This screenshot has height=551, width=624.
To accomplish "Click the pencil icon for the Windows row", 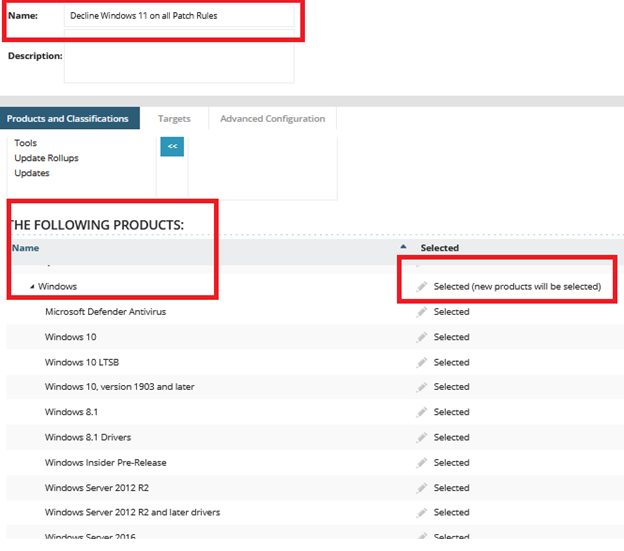I will [x=422, y=286].
